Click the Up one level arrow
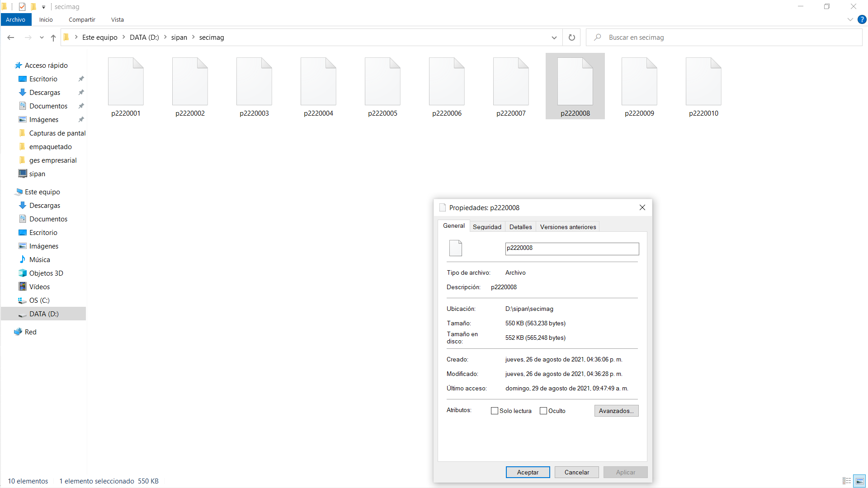The height and width of the screenshot is (488, 868). tap(53, 38)
